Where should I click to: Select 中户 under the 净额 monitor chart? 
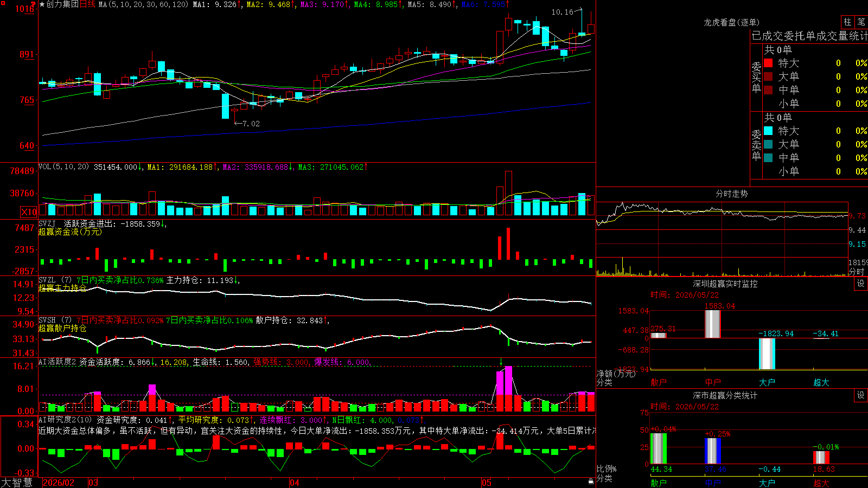point(713,382)
